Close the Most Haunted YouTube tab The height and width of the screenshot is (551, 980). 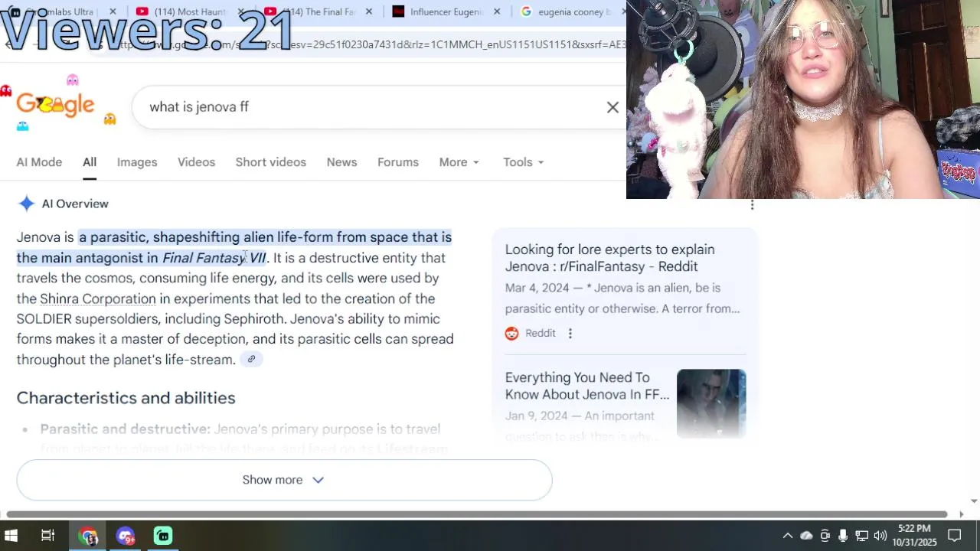coord(240,11)
